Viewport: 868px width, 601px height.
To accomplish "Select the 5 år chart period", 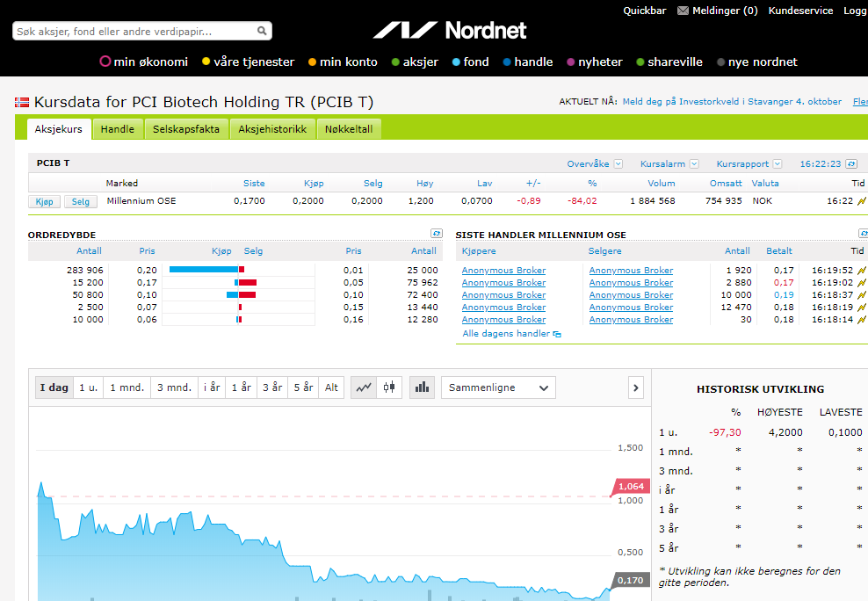I will pyautogui.click(x=303, y=387).
